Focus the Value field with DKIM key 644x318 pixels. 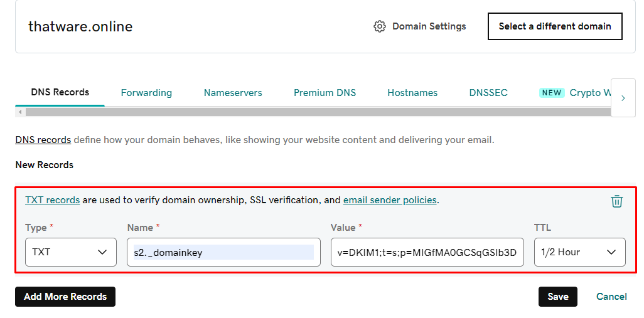tap(427, 252)
